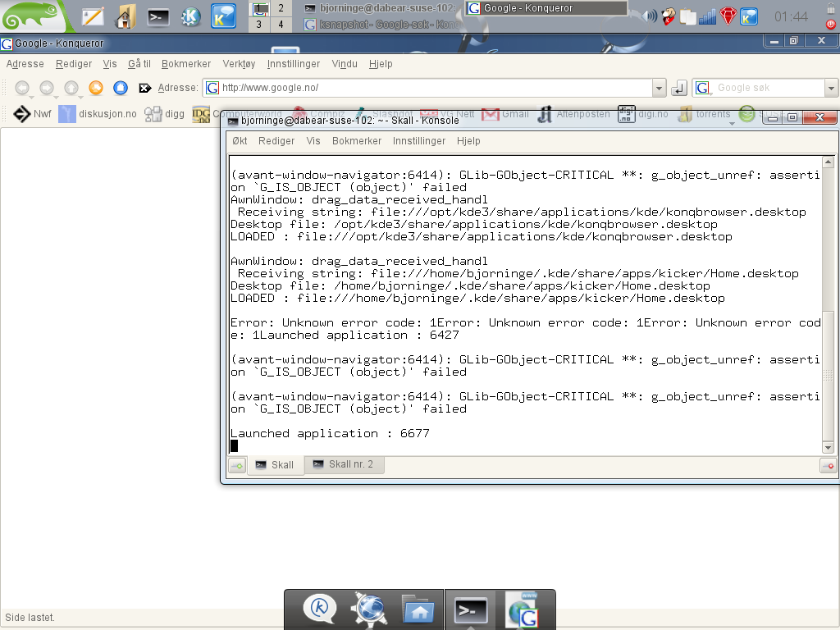Click Konqueror globe gear dock icon
The height and width of the screenshot is (630, 840).
(x=368, y=609)
